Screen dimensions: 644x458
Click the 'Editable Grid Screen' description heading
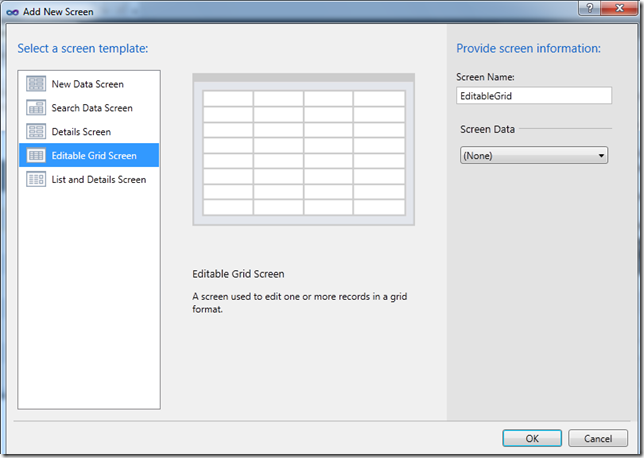click(238, 274)
